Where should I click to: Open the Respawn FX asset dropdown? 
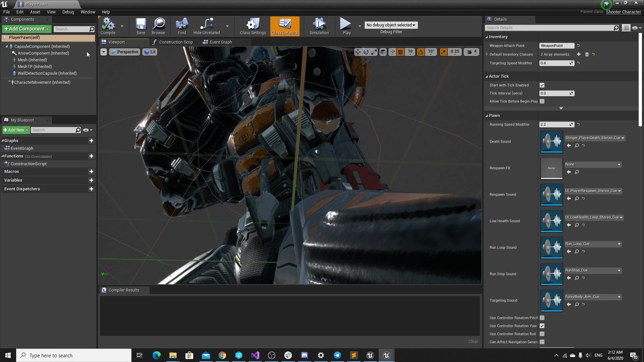(593, 164)
